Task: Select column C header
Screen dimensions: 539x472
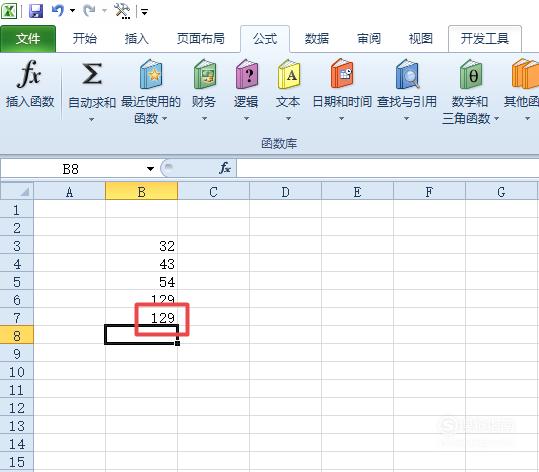Action: click(x=213, y=191)
